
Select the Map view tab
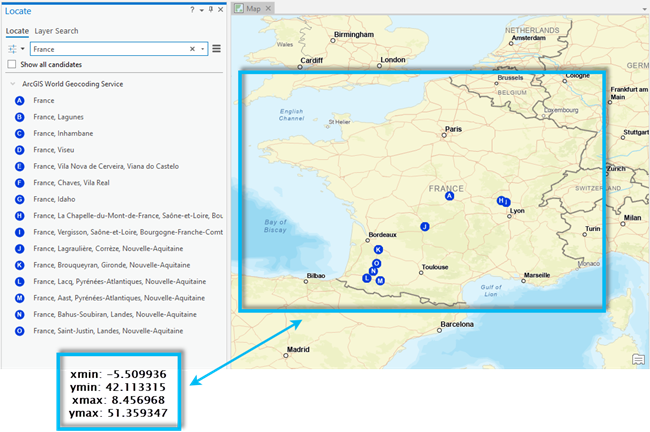click(252, 8)
